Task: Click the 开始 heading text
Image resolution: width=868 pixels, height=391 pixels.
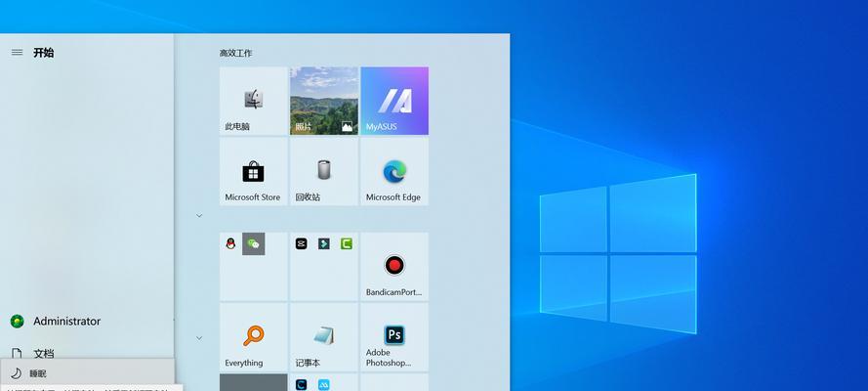Action: (44, 53)
